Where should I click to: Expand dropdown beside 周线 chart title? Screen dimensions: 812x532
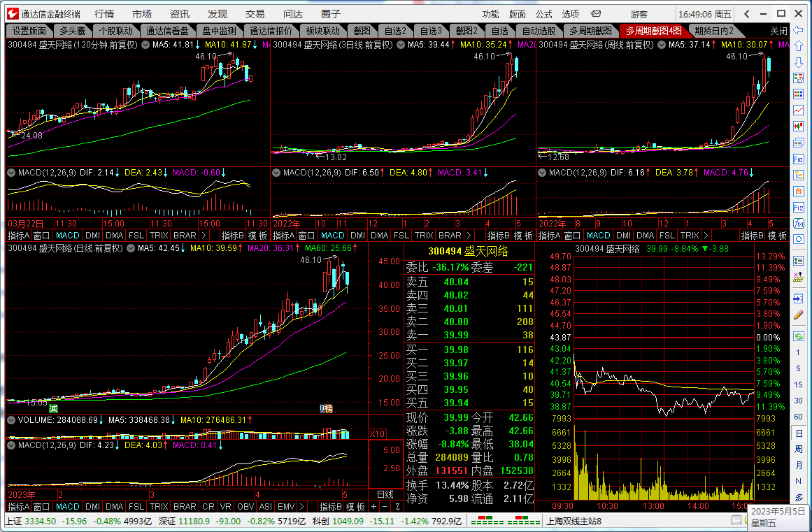(x=662, y=45)
